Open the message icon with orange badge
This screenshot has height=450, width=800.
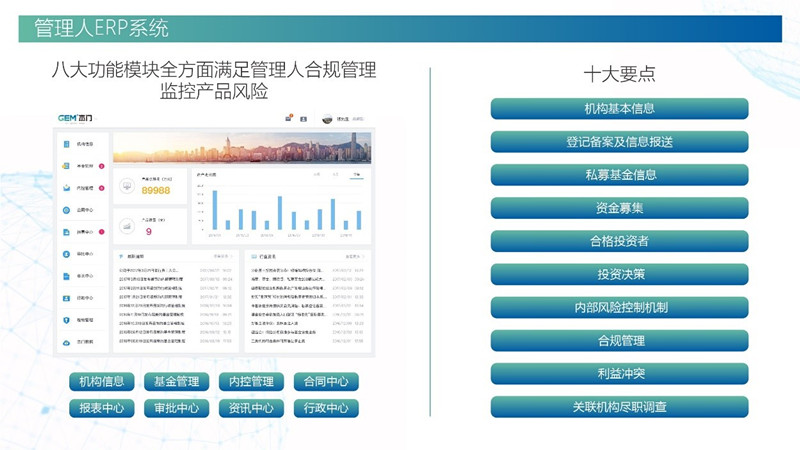coord(289,118)
